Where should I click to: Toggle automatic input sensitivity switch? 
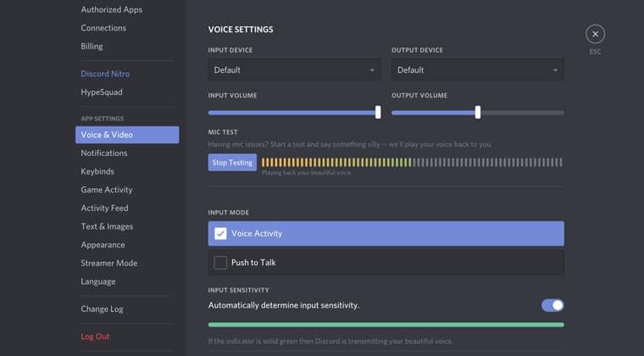point(552,305)
